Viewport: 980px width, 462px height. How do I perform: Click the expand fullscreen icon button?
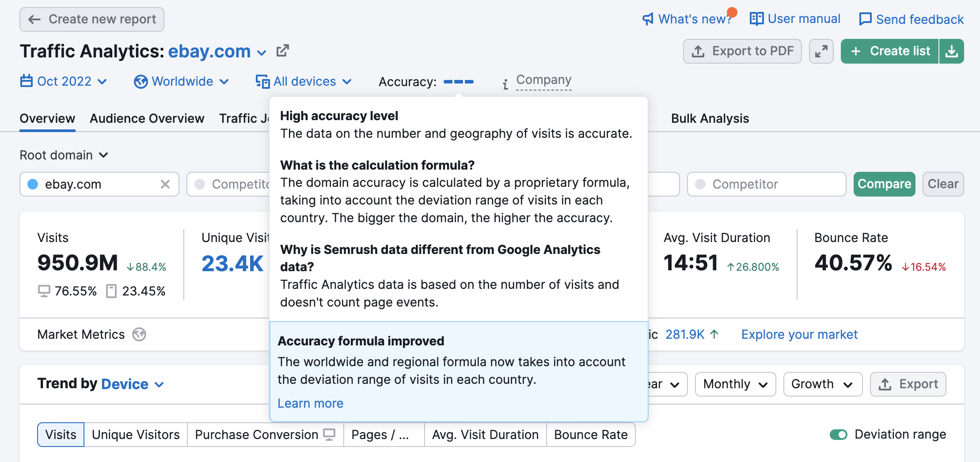821,51
